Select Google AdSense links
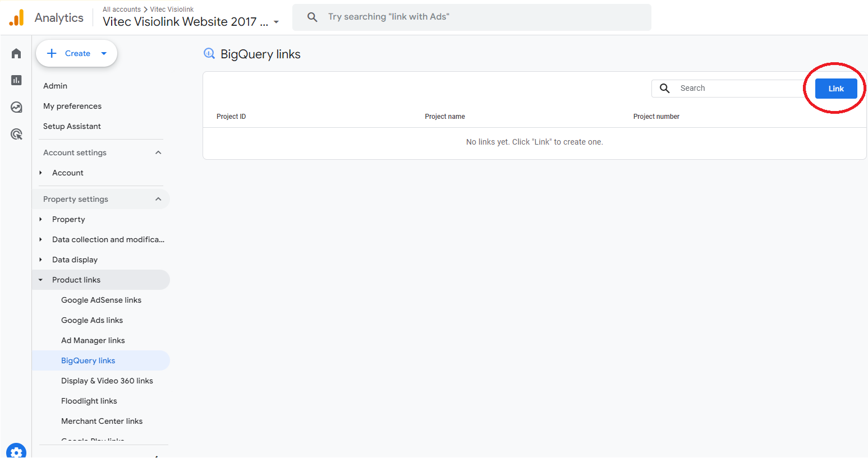Viewport: 868px width, 458px height. point(101,300)
